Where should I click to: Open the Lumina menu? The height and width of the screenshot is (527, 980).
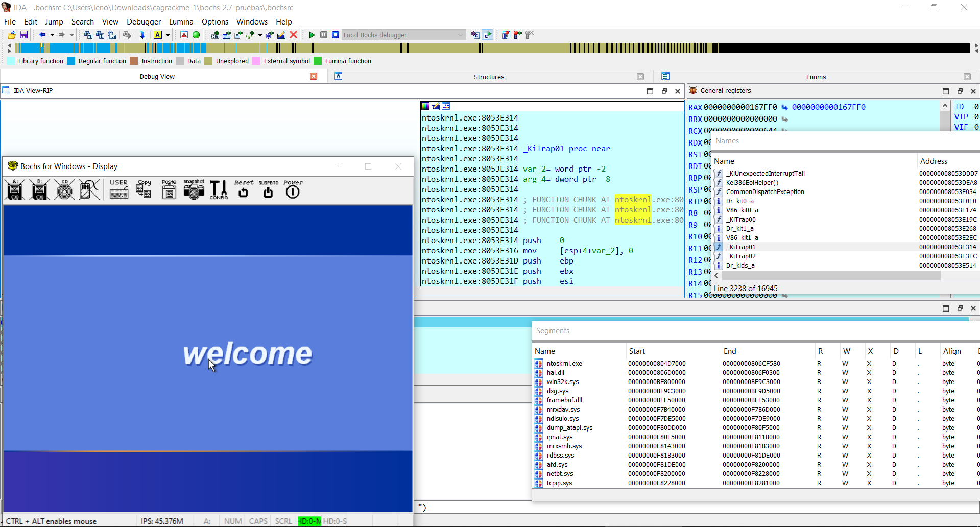181,21
